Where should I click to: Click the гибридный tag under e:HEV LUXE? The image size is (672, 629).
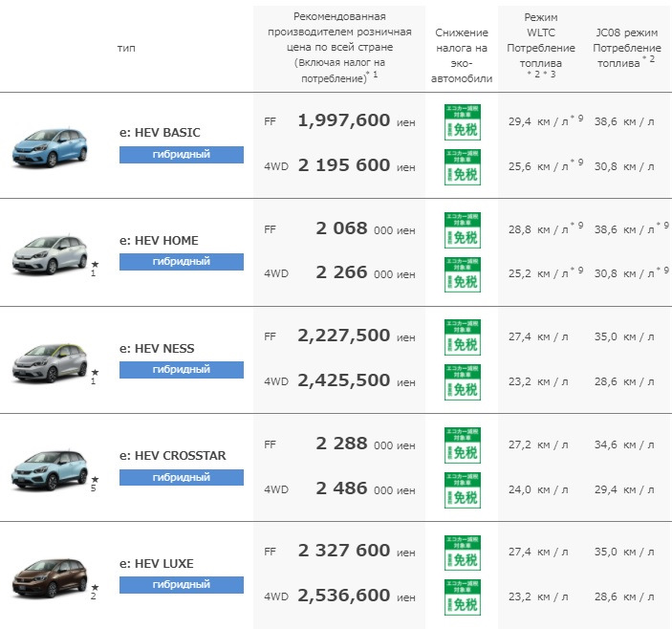[x=182, y=585]
